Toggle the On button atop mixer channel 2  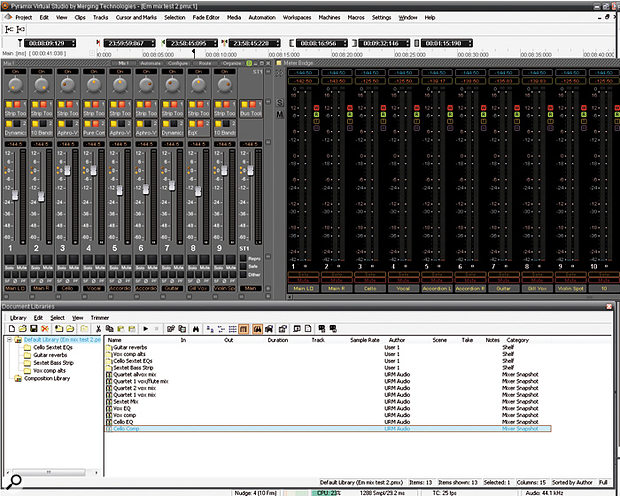42,72
